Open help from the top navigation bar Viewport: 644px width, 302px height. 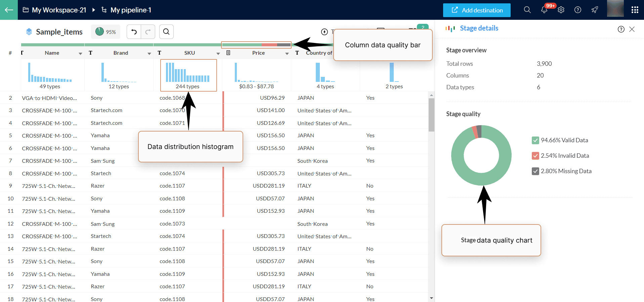[x=578, y=10]
